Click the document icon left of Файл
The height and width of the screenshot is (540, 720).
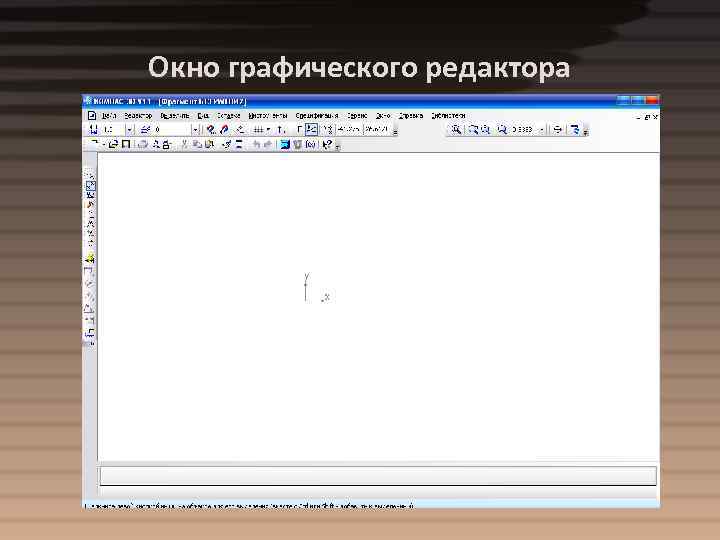pos(92,116)
